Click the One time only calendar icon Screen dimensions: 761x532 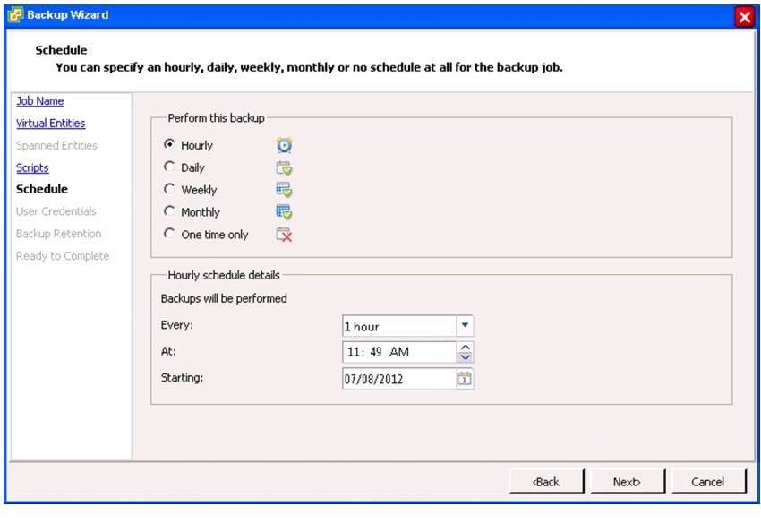click(x=284, y=235)
